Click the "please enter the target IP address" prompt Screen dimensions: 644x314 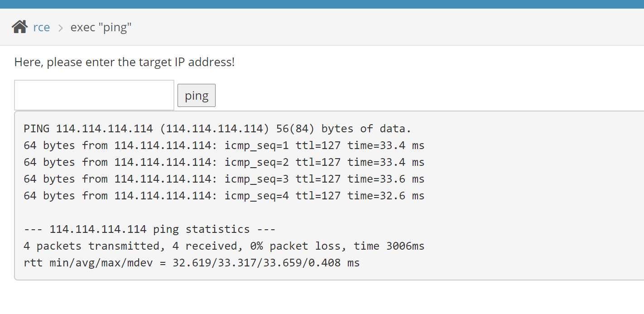(x=125, y=62)
